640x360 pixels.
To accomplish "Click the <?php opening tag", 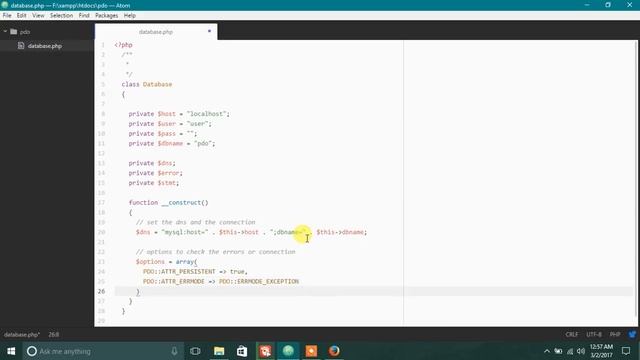I will [123, 45].
